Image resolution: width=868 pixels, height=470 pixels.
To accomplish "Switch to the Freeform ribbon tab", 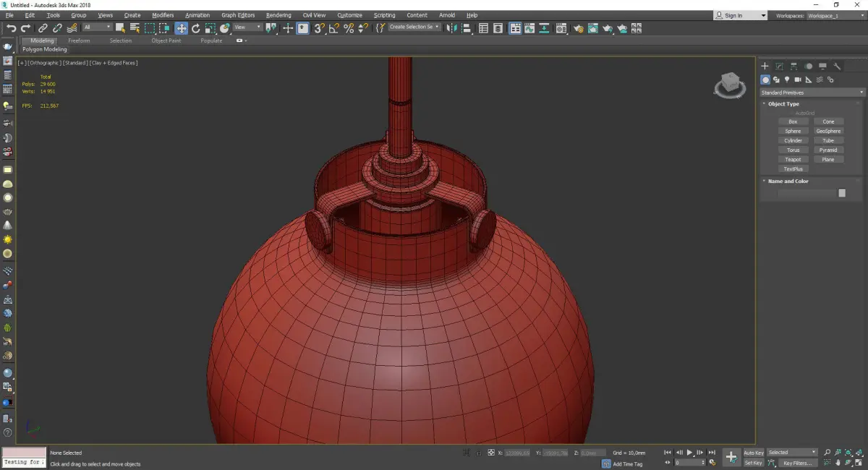I will [79, 40].
